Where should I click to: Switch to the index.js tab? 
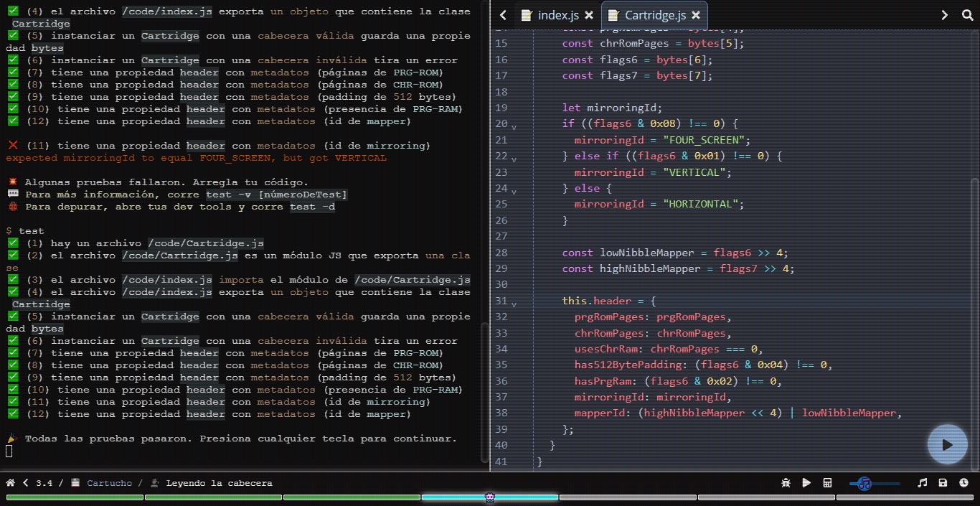[x=558, y=15]
